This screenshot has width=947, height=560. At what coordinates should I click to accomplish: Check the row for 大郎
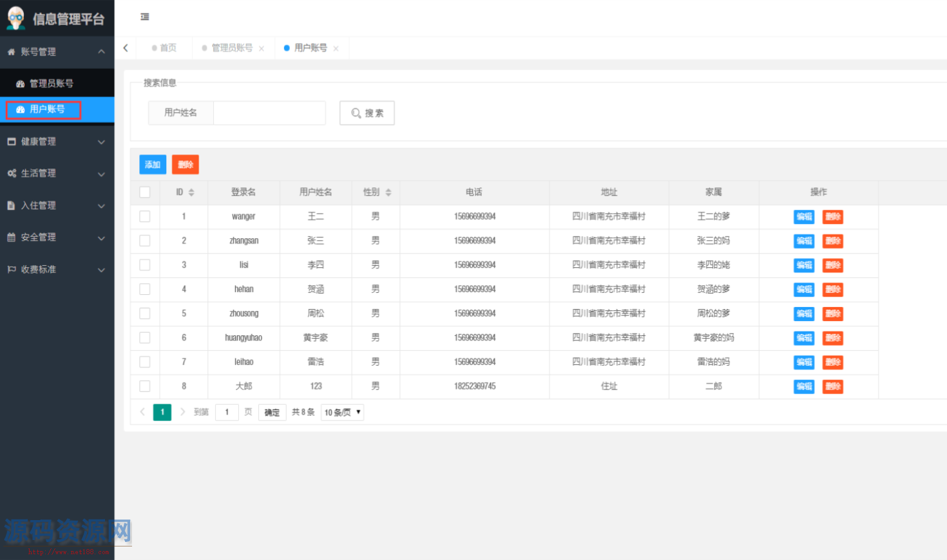pos(145,386)
